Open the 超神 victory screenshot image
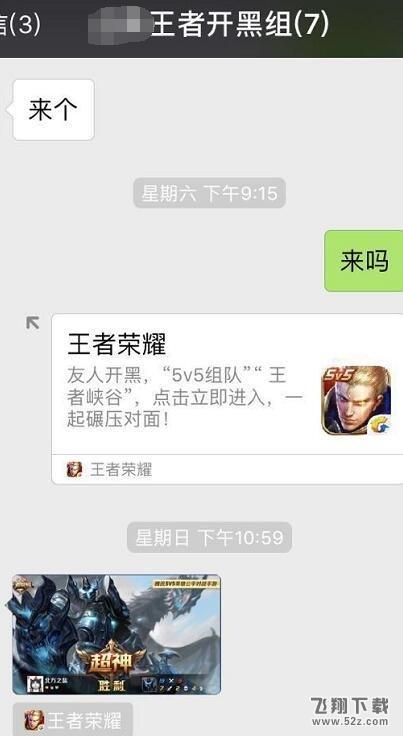Screen dimensions: 403x736 coord(116,634)
